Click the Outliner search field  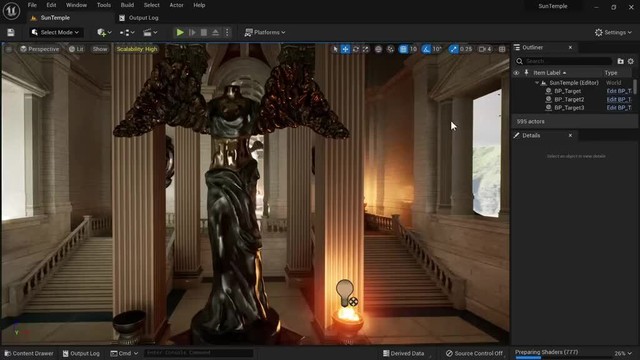pos(563,61)
